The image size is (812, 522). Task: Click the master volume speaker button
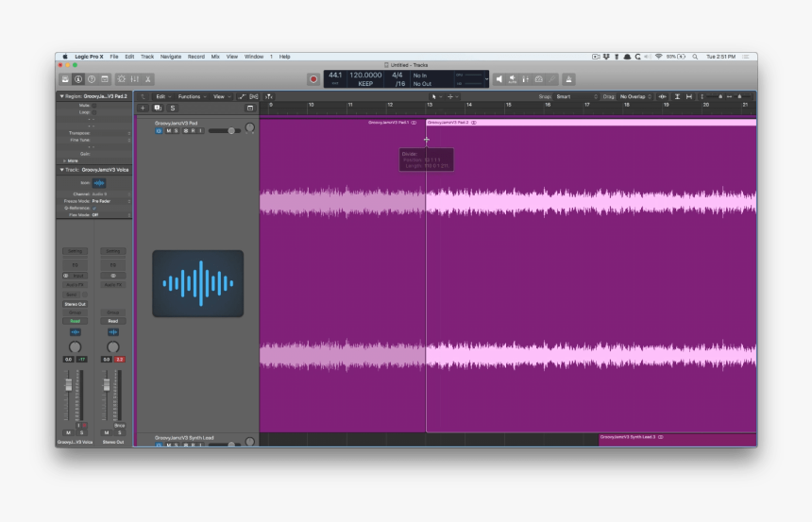[499, 79]
